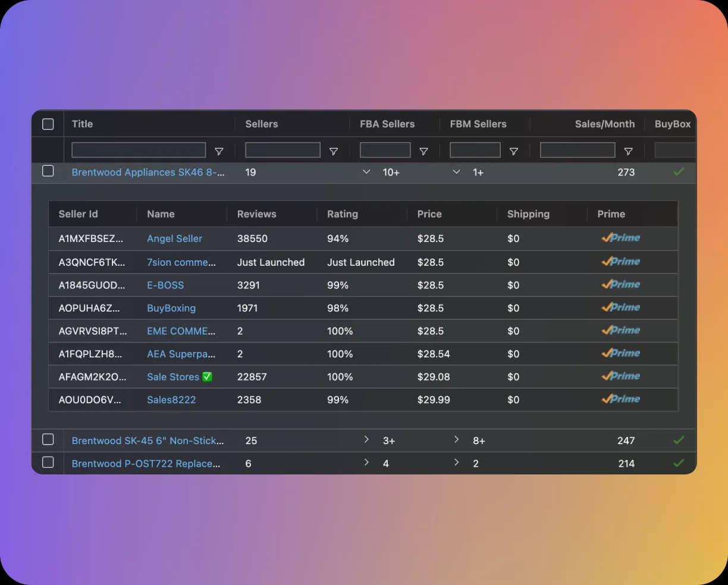Click the Title filter text field
This screenshot has width=728, height=585.
click(x=139, y=150)
